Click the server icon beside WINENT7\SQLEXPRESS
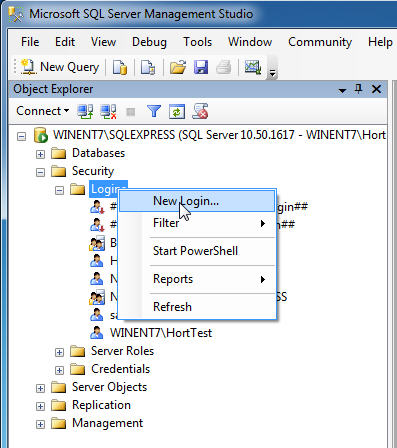The image size is (397, 448). pyautogui.click(x=41, y=135)
